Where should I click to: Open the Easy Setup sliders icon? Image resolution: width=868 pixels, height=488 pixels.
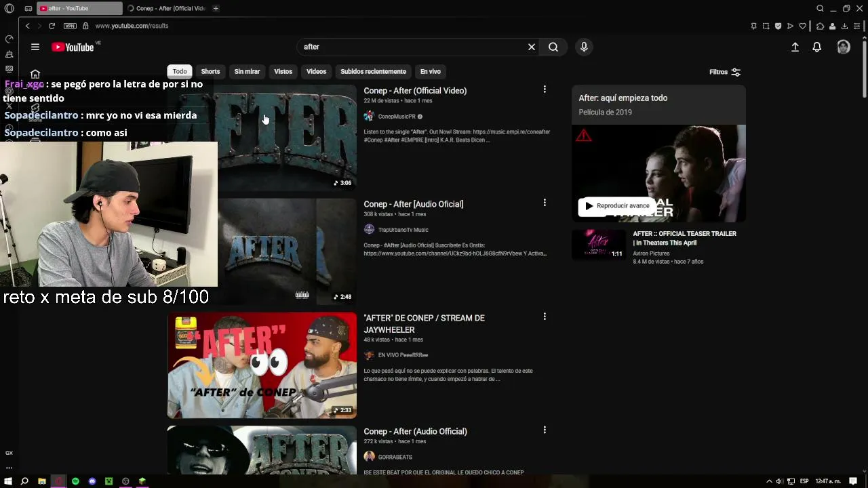[857, 26]
